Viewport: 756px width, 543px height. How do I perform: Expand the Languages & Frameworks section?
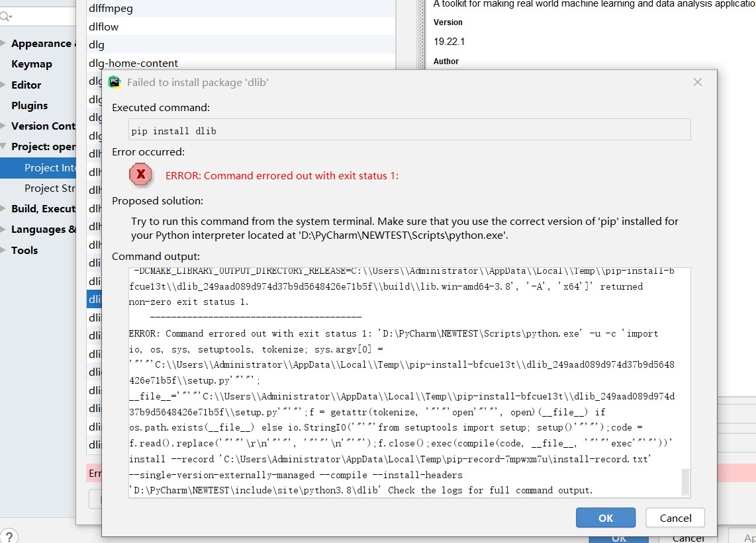click(x=3, y=230)
